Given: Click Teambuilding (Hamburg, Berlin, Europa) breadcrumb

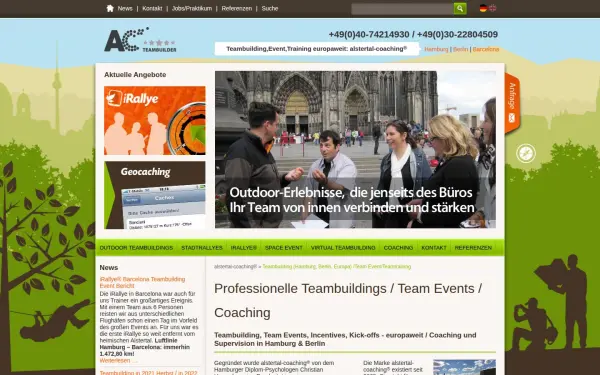Looking at the screenshot, I should point(337,266).
